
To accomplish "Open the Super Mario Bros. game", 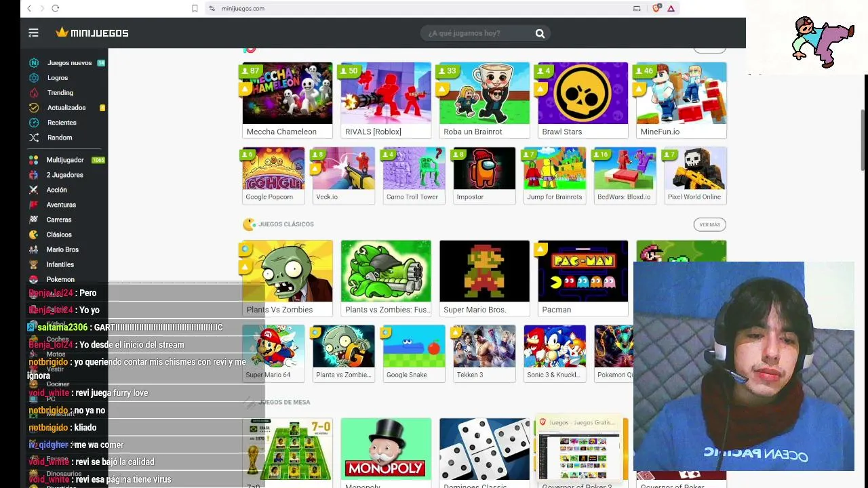I will 484,278.
